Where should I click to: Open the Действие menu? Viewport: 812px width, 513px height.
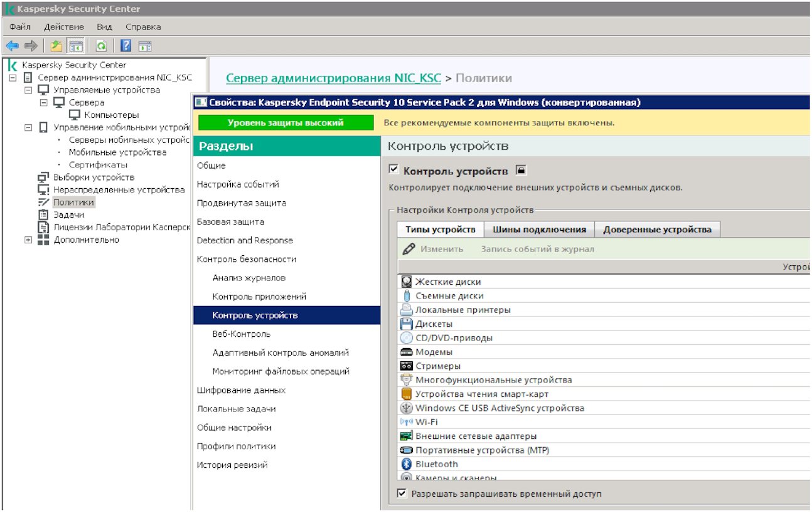[x=63, y=27]
